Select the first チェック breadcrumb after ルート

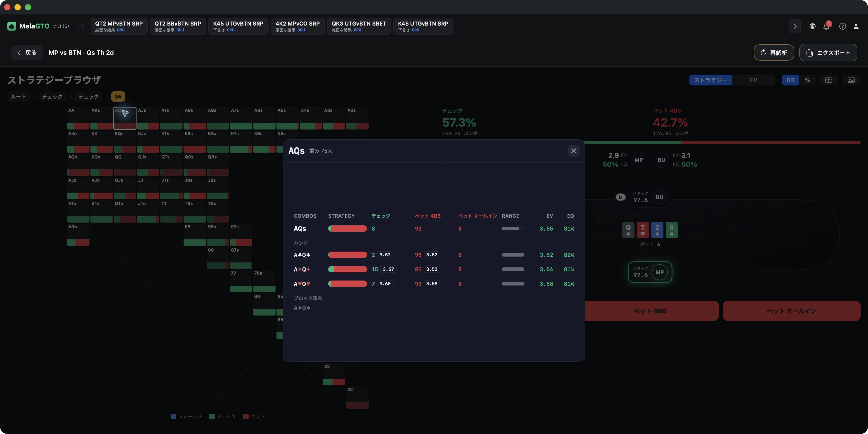pyautogui.click(x=52, y=97)
